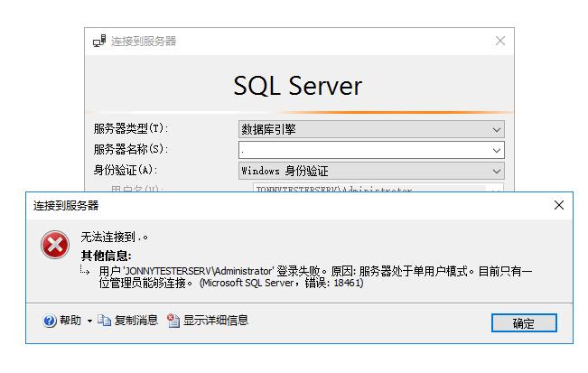This screenshot has height=373, width=588.
Task: Expand the server name (服务器名称) dropdown arrow
Action: tap(497, 150)
